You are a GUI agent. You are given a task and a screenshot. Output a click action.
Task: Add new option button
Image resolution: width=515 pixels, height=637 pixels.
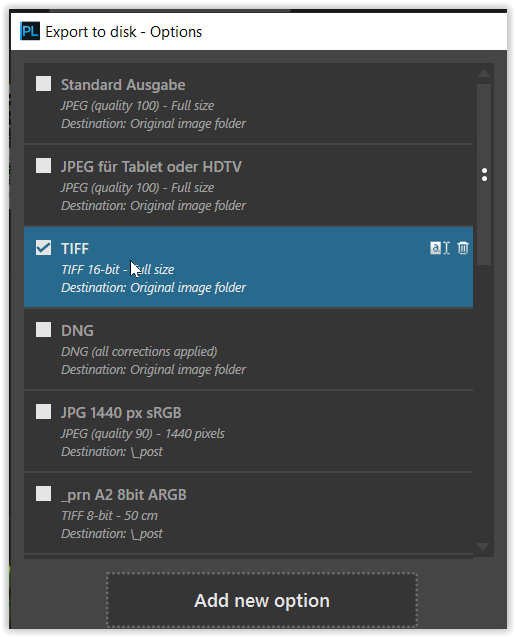tap(262, 600)
